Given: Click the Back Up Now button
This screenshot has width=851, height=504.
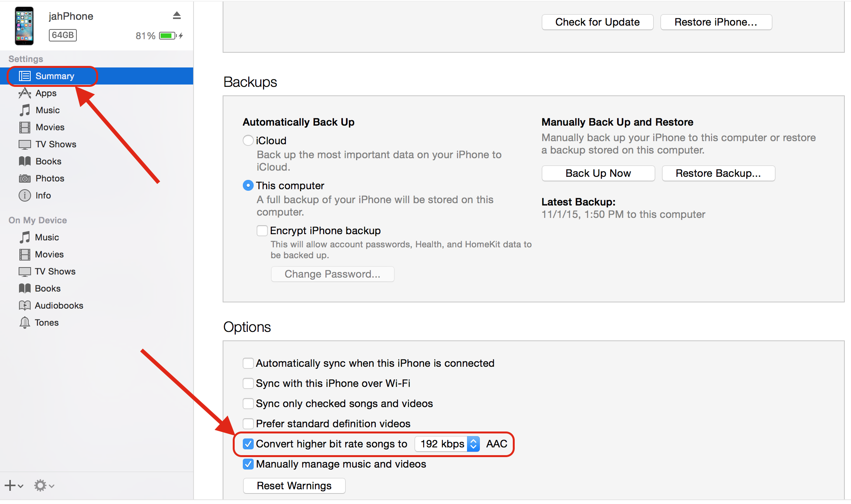Looking at the screenshot, I should click(598, 173).
